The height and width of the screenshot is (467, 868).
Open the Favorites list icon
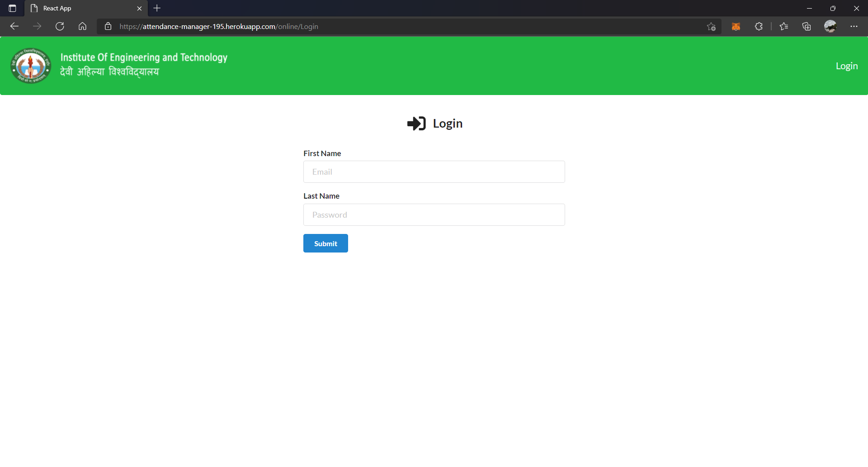point(784,26)
